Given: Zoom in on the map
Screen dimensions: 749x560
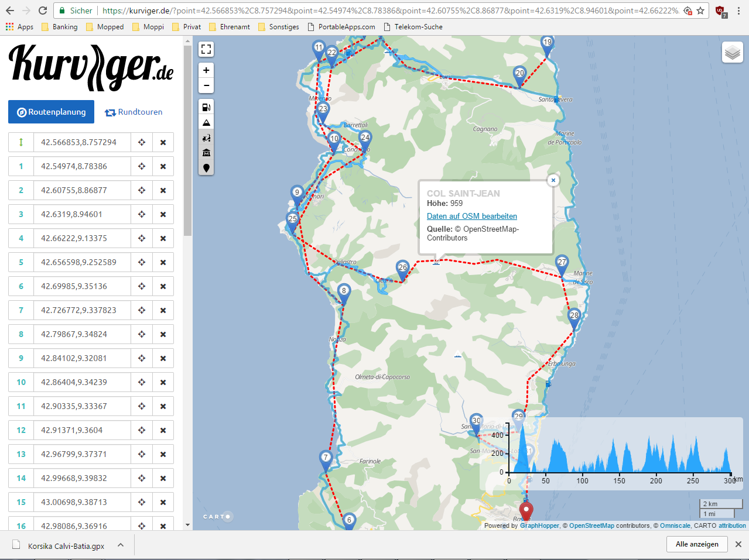Looking at the screenshot, I should (206, 70).
